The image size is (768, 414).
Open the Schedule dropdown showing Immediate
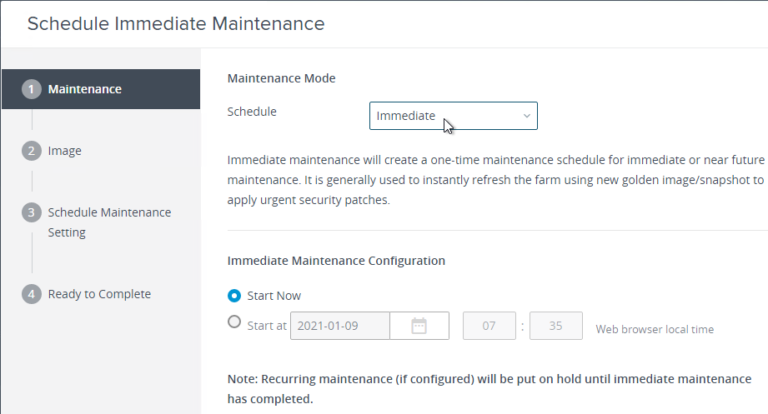452,116
